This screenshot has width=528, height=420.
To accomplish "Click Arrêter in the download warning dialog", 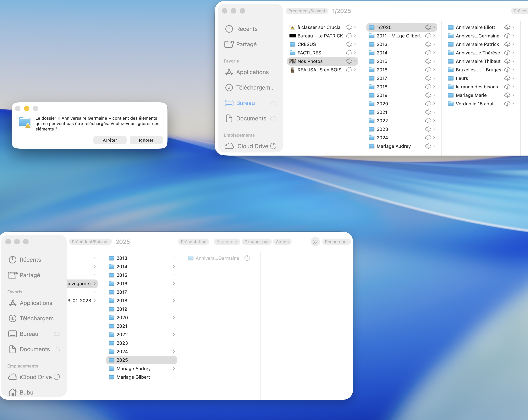I will [110, 140].
